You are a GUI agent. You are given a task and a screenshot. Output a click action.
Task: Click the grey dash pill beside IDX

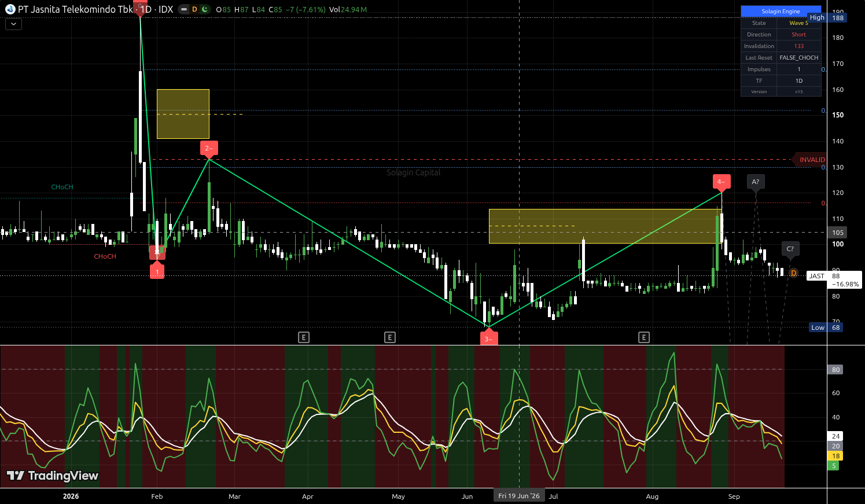(183, 9)
